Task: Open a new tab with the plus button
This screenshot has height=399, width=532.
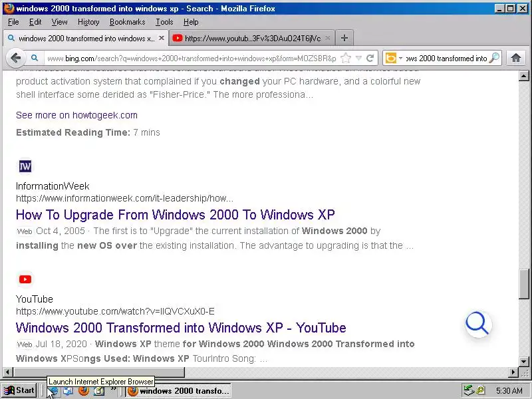Action: coord(344,38)
